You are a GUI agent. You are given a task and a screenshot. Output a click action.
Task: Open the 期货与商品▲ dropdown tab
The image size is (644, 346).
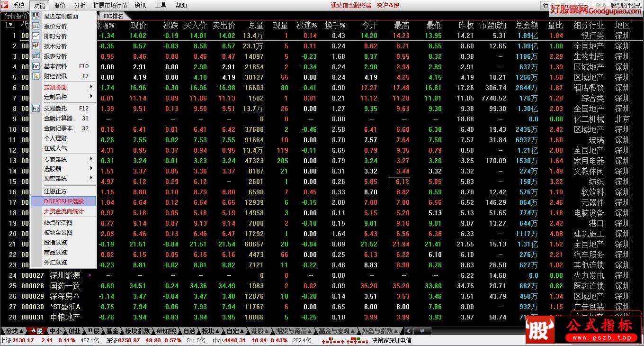(294, 331)
